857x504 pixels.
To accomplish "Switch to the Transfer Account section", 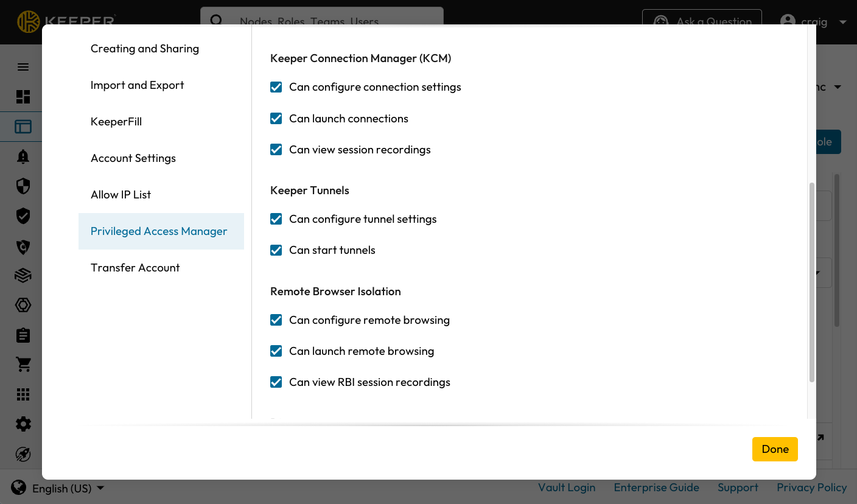I will (x=135, y=268).
